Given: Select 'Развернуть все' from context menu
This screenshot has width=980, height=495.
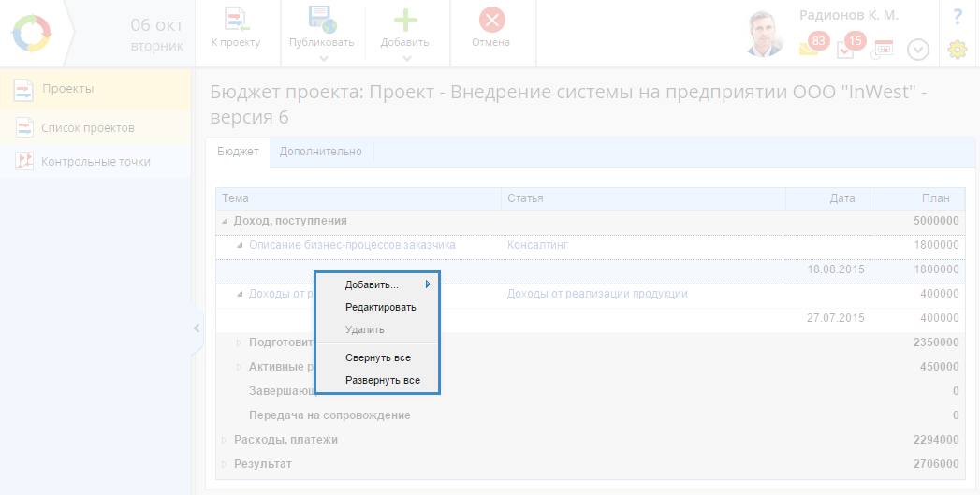Looking at the screenshot, I should [x=382, y=380].
